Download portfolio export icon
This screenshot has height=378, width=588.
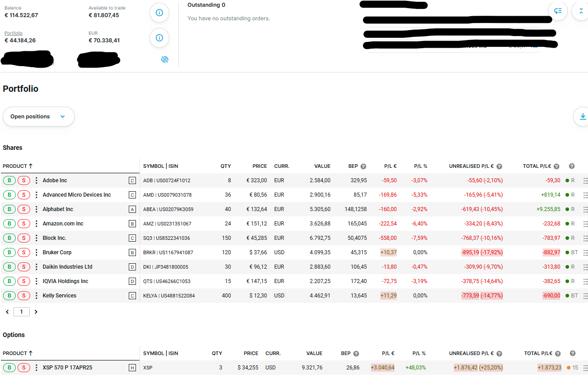click(x=583, y=117)
